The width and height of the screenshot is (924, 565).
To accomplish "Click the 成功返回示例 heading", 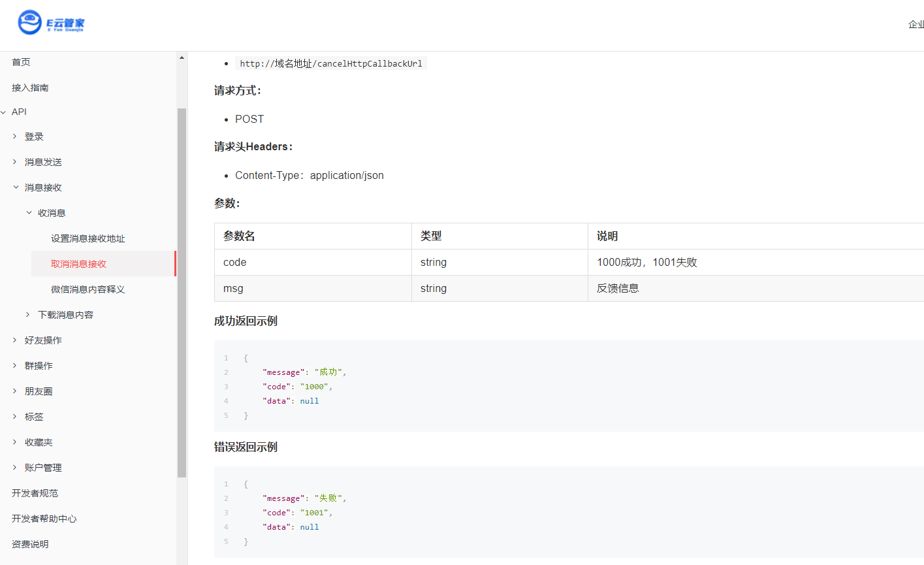I will 246,321.
